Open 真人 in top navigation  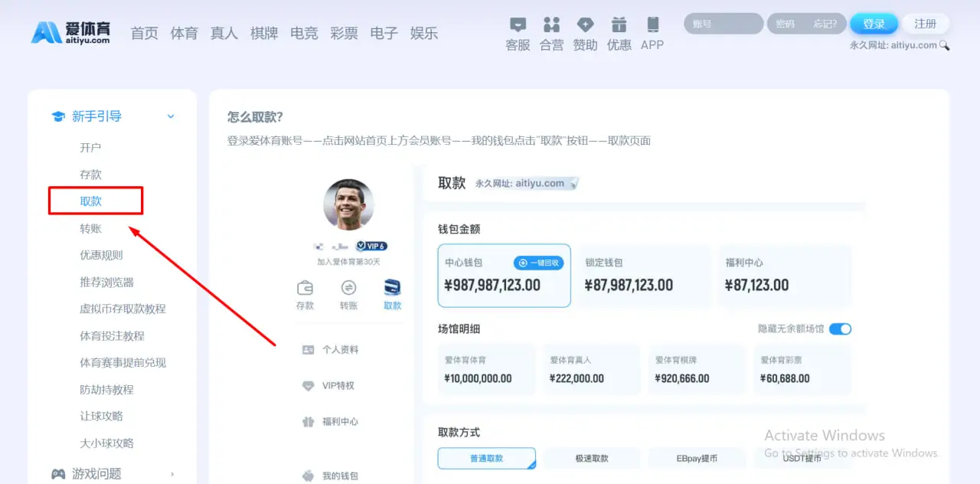pos(224,33)
